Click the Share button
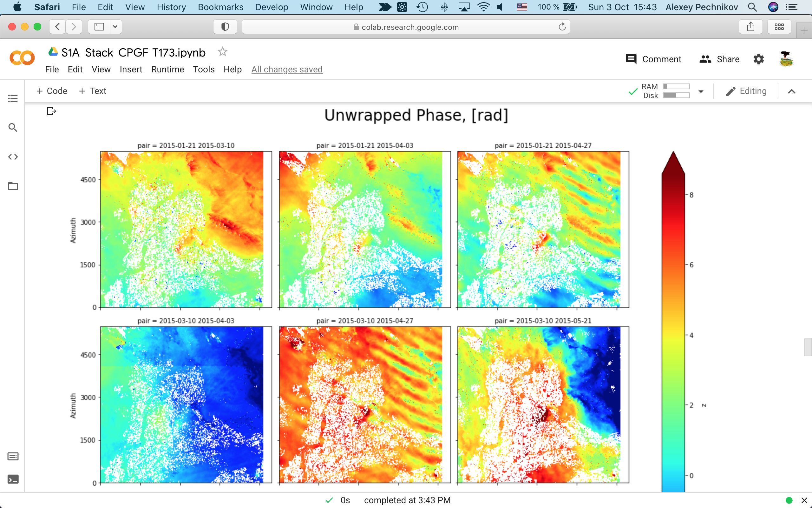 point(719,59)
